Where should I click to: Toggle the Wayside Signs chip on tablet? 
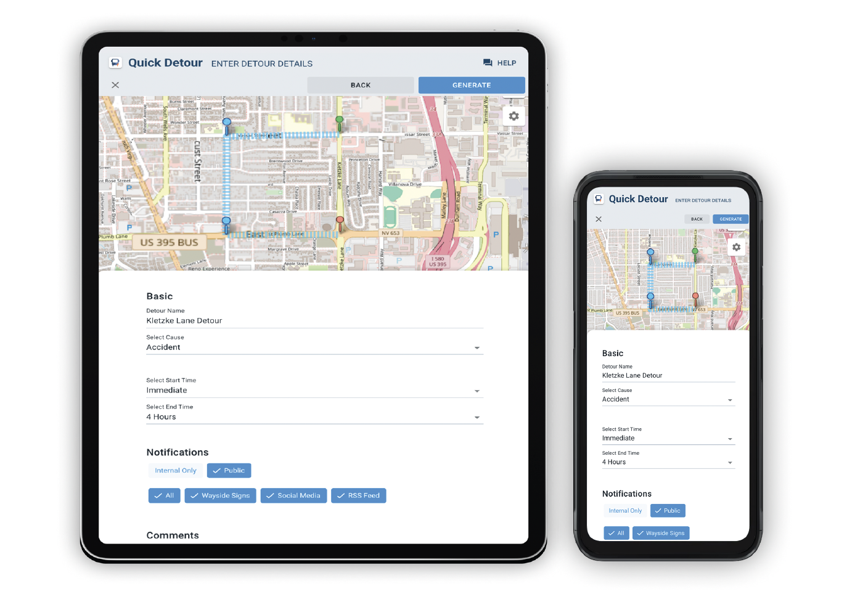[220, 495]
